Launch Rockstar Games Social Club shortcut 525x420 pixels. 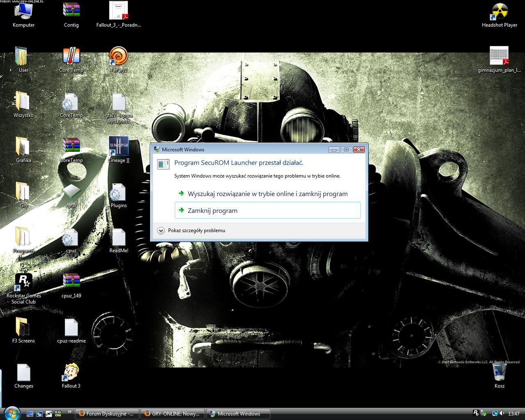[23, 288]
